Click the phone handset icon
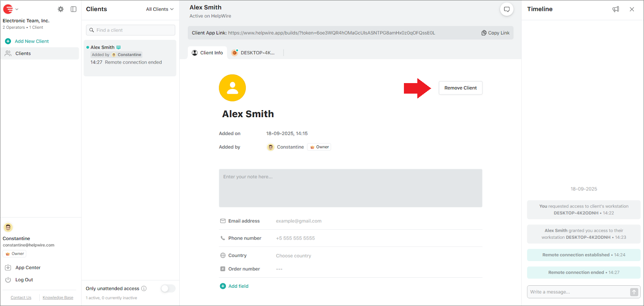This screenshot has width=644, height=306. 223,238
